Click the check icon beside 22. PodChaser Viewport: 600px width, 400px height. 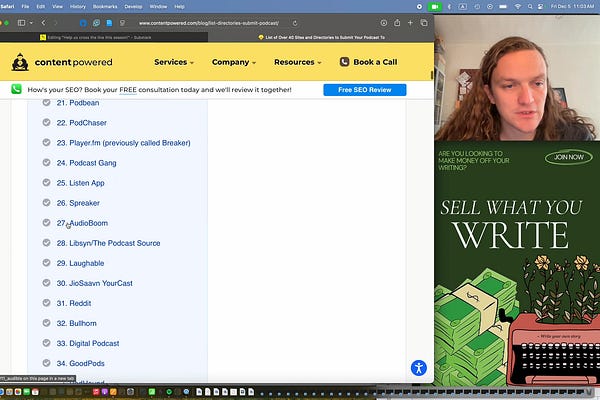46,122
